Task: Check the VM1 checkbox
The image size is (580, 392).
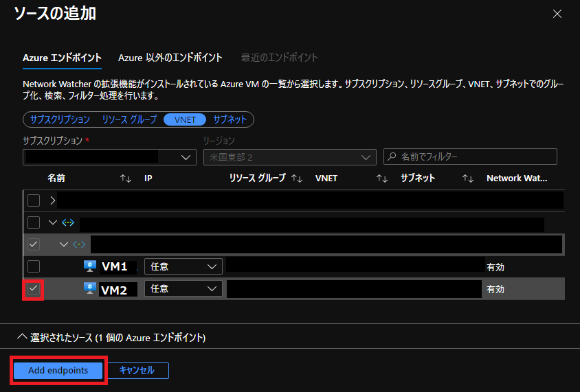Action: point(34,266)
